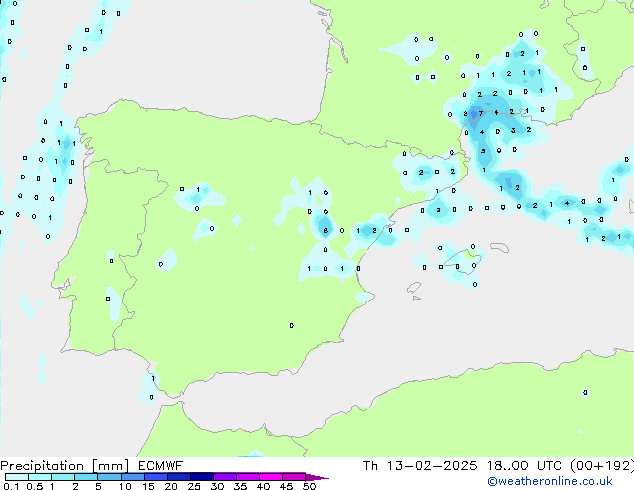Screen dimensions: 634x490
Task: Click the 20–25 mm legend swatch
Action: point(179,477)
